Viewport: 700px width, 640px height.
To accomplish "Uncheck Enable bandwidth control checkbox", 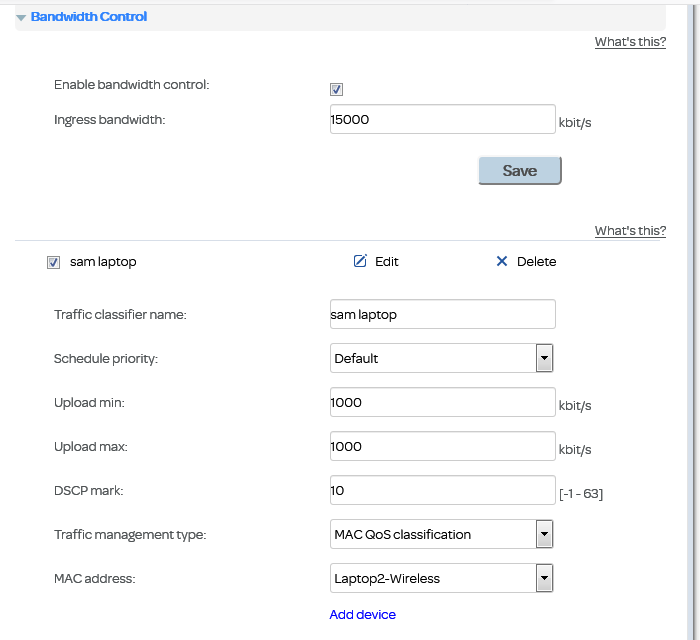I will coord(337,89).
